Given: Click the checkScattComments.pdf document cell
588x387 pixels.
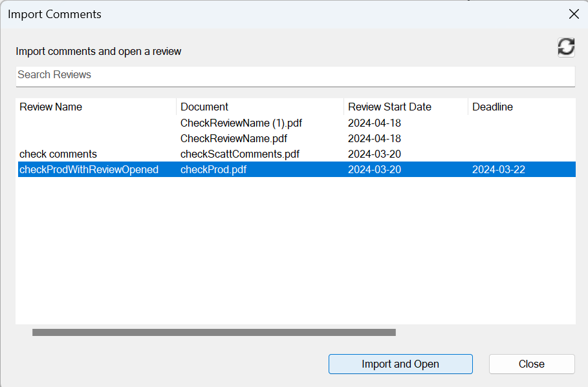Looking at the screenshot, I should 239,154.
